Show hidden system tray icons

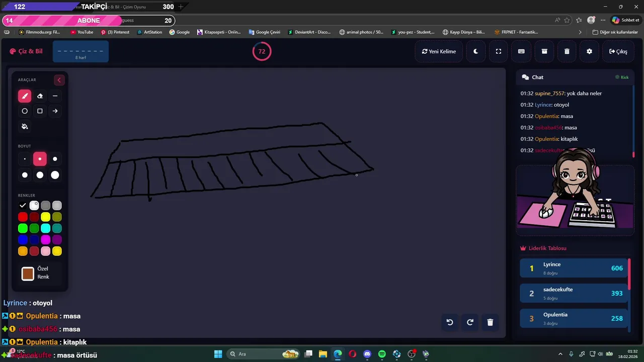560,354
